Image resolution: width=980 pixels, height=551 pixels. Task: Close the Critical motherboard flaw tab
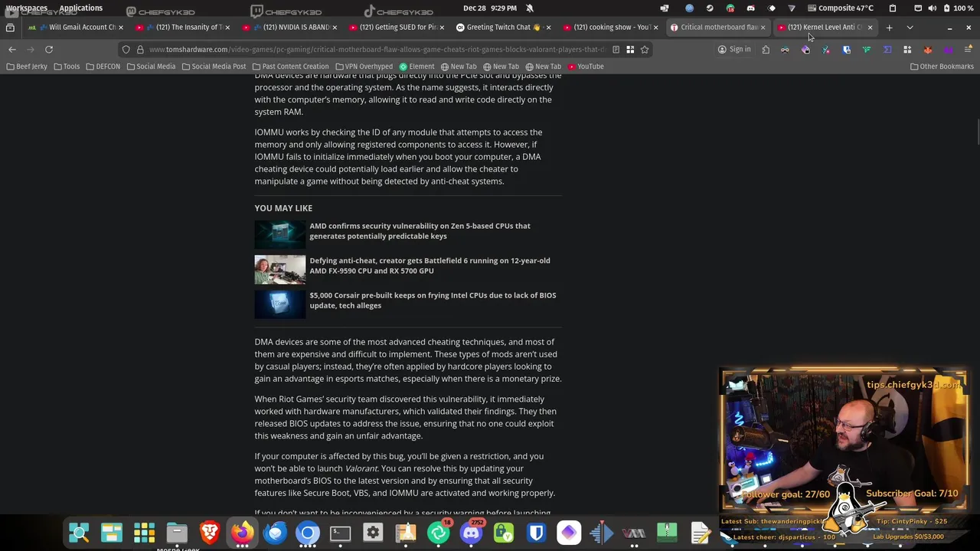click(x=763, y=28)
